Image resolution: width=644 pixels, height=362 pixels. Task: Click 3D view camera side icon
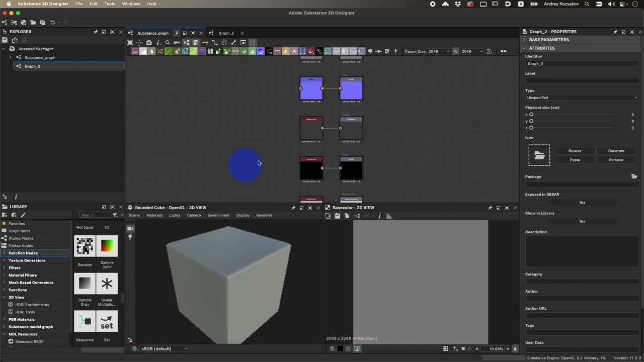point(130,228)
